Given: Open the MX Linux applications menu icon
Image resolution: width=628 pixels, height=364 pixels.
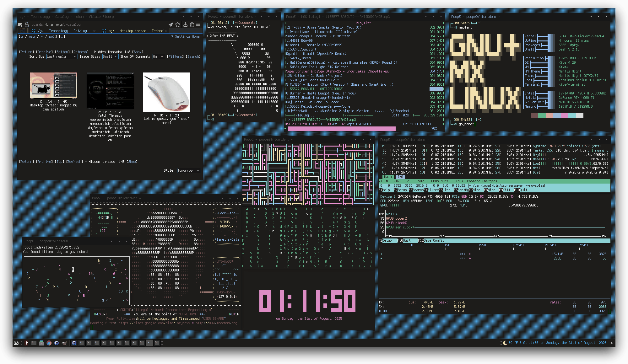Looking at the screenshot, I should point(16,343).
